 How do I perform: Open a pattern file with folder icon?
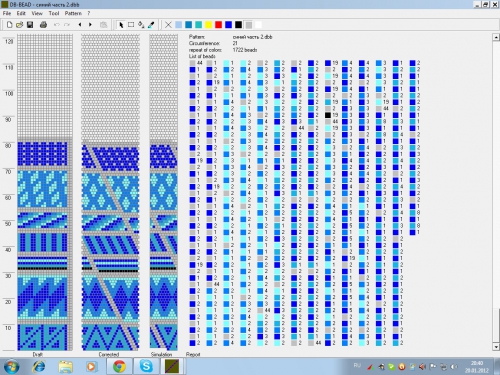(19, 25)
